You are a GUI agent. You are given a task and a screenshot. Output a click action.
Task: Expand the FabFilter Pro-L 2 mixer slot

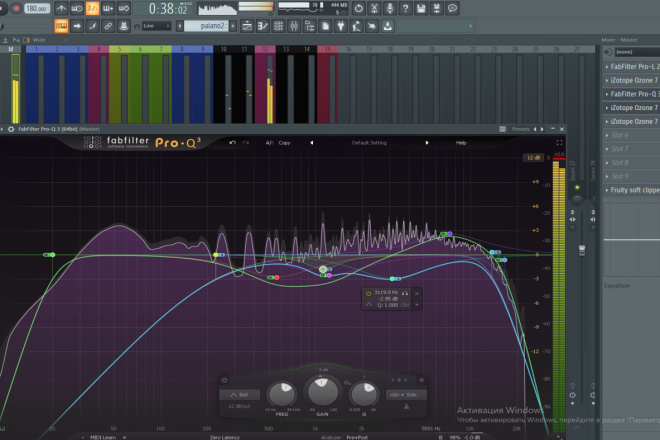[x=631, y=67]
